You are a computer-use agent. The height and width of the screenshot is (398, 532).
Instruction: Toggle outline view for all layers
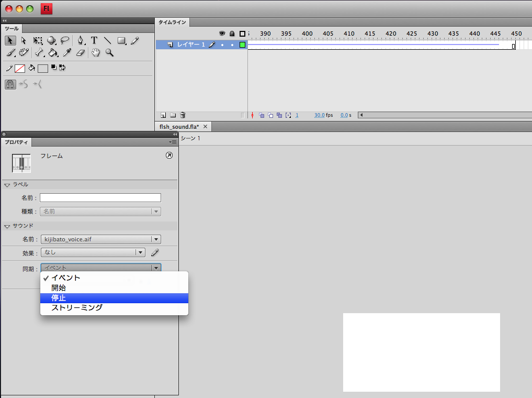pos(242,34)
